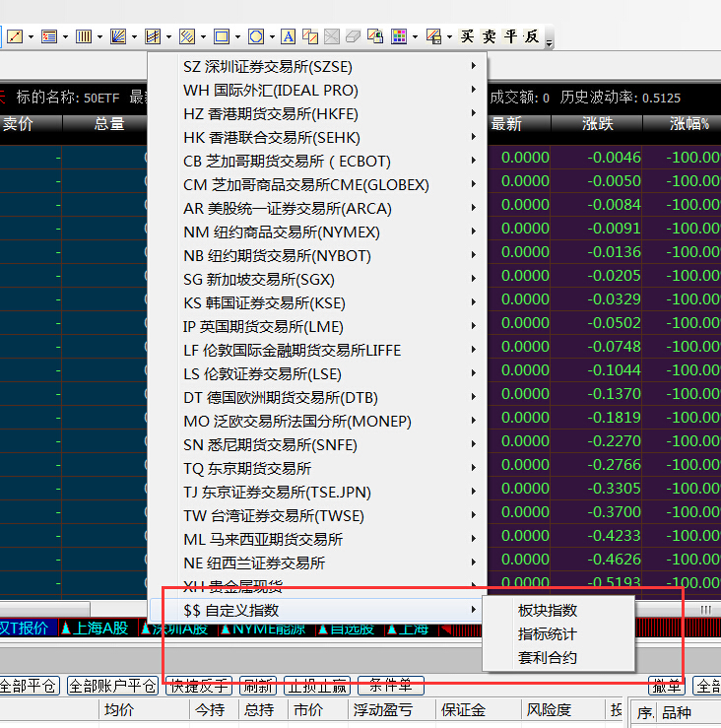
Task: Click the fan lines drawing tool
Action: click(118, 36)
